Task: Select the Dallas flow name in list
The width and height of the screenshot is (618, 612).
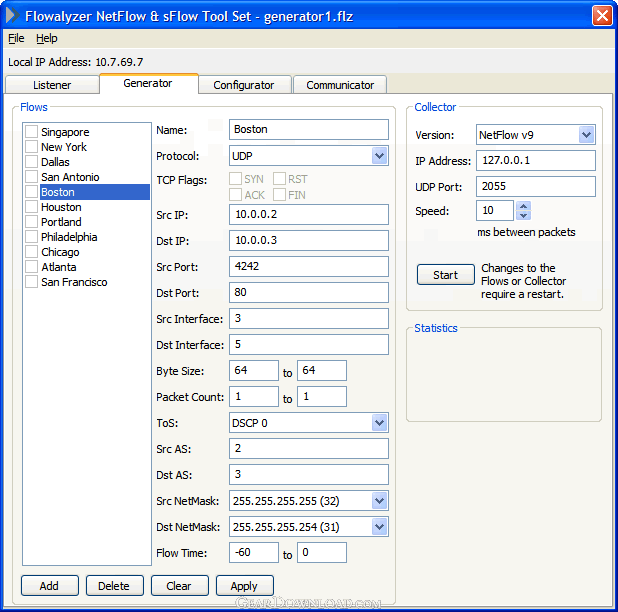Action: 55,162
